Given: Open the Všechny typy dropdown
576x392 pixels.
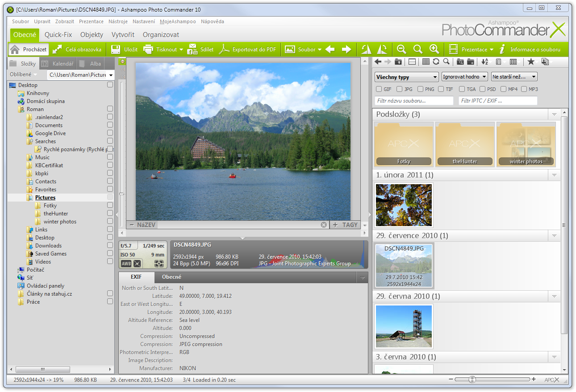Looking at the screenshot, I should point(406,77).
